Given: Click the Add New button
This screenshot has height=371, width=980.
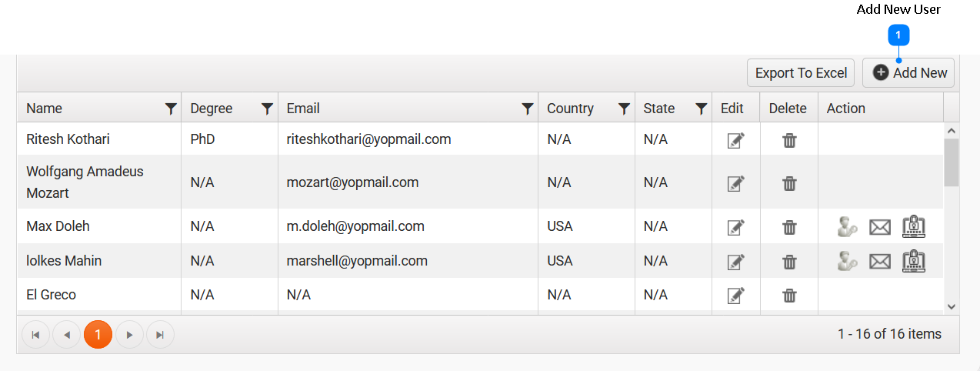Looking at the screenshot, I should click(x=909, y=73).
